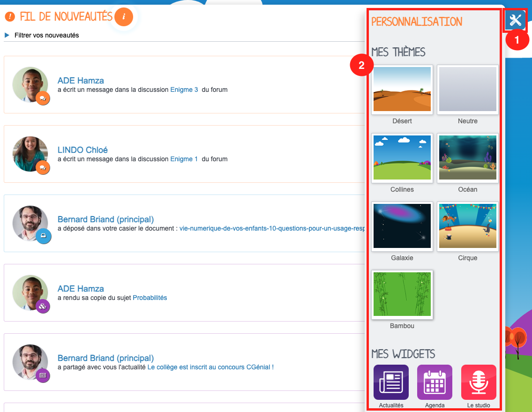Click forum badge on Chloé's avatar
The image size is (532, 412).
(x=43, y=167)
